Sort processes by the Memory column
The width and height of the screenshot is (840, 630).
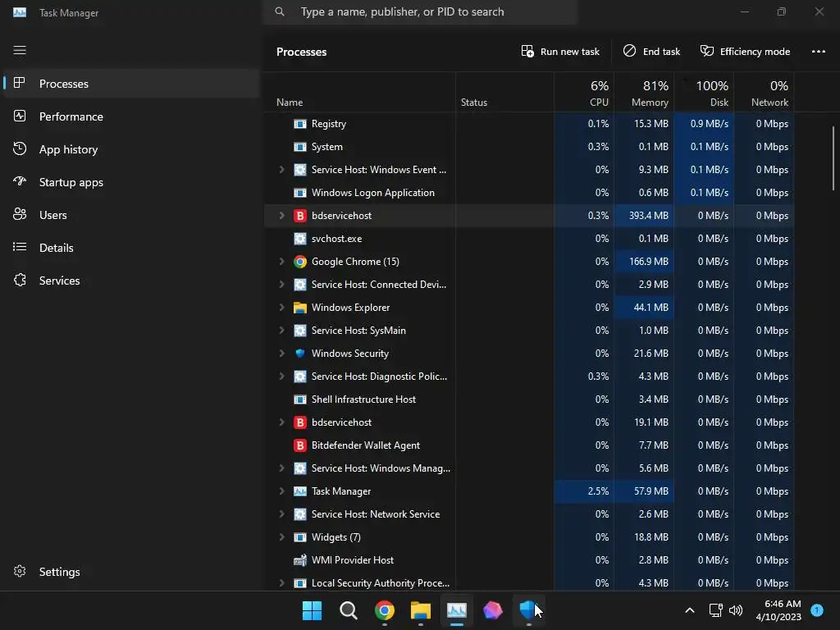(645, 94)
